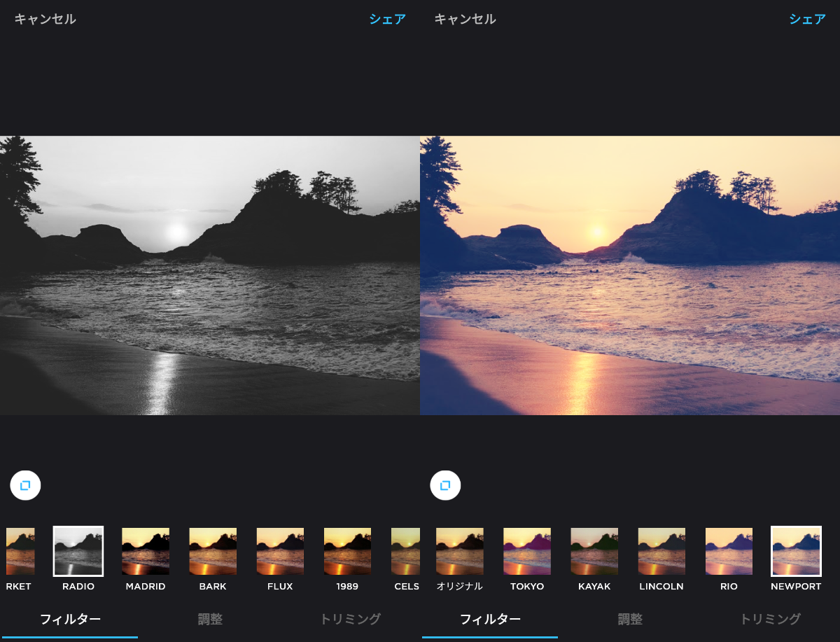Apply the 1989 filter thumbnail

[347, 551]
